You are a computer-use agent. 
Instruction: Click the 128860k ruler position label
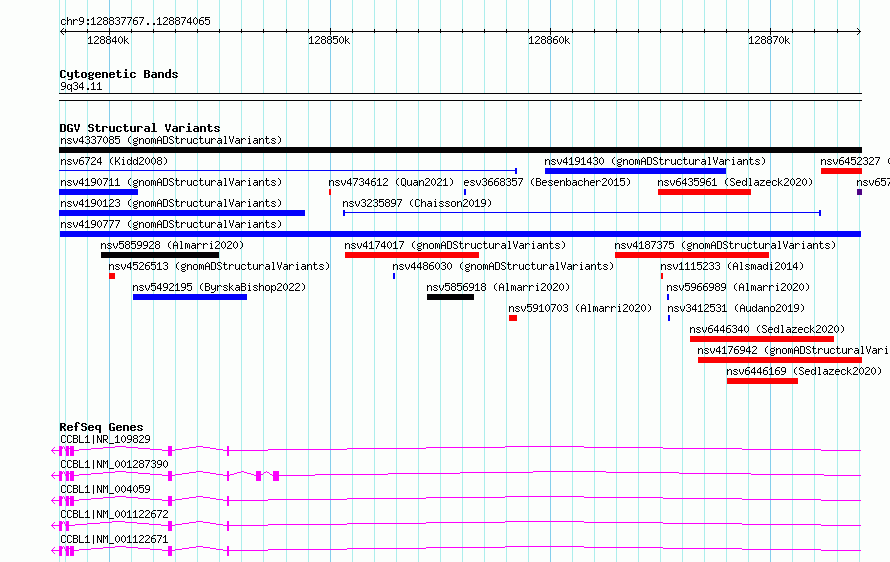pos(549,40)
